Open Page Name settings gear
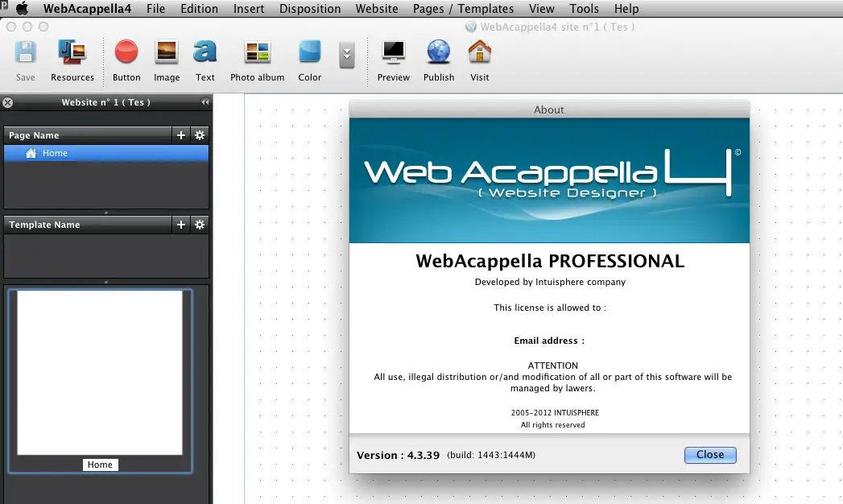The height and width of the screenshot is (504, 843). (200, 135)
